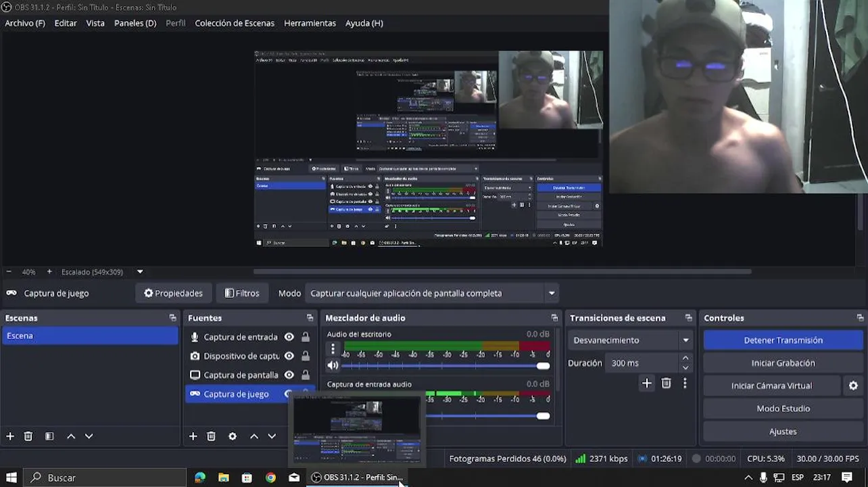868x487 pixels.
Task: Open Microsoft Edge from taskbar
Action: click(200, 478)
